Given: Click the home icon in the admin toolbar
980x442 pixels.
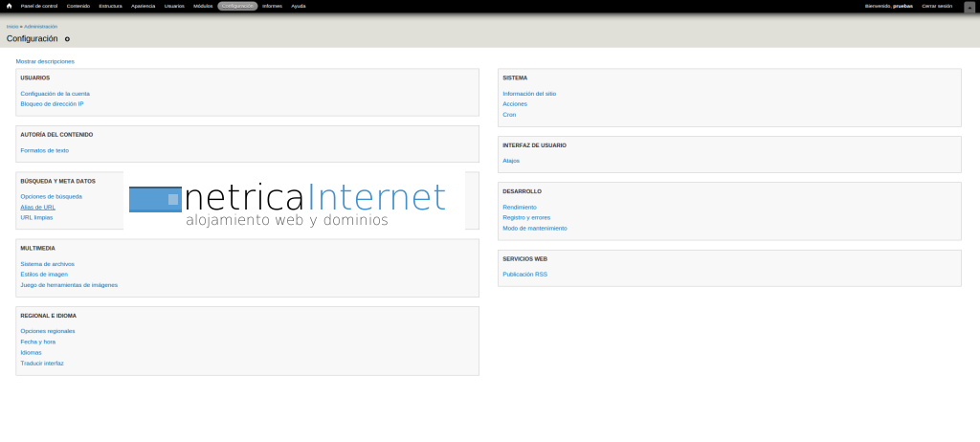Looking at the screenshot, I should pos(9,6).
